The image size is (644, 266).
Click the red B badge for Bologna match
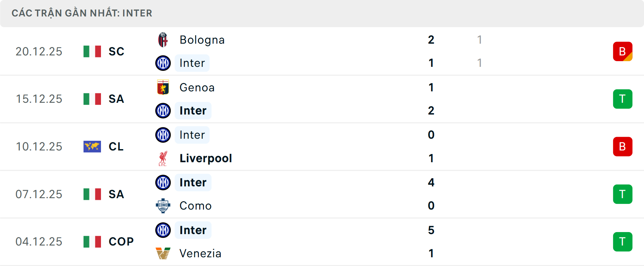623,51
